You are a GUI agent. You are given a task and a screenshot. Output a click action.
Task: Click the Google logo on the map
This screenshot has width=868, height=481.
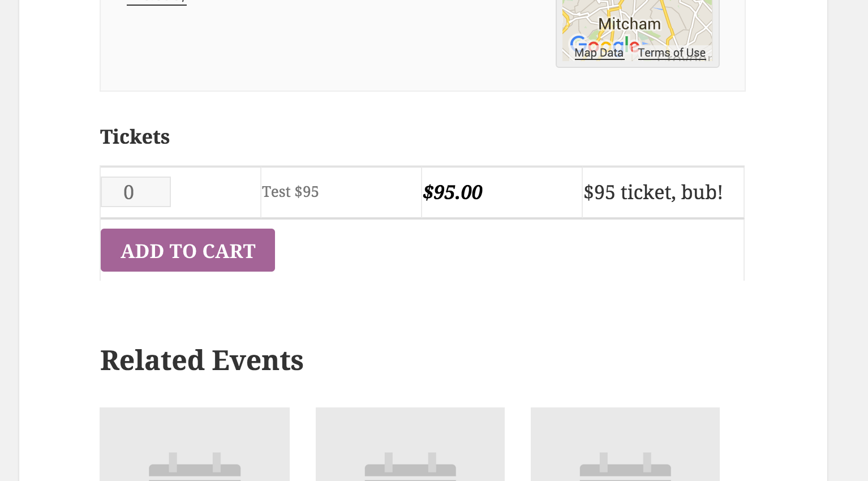(x=604, y=44)
